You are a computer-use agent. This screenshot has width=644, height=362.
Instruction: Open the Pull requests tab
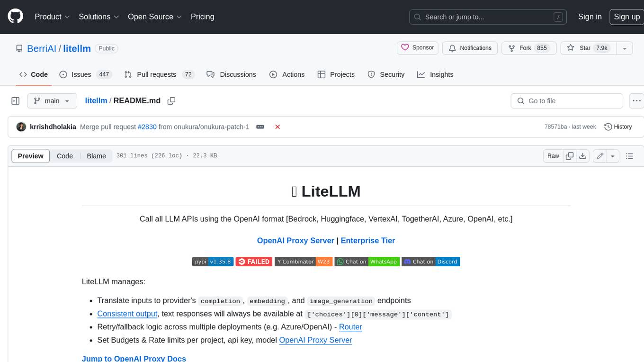[x=159, y=74]
